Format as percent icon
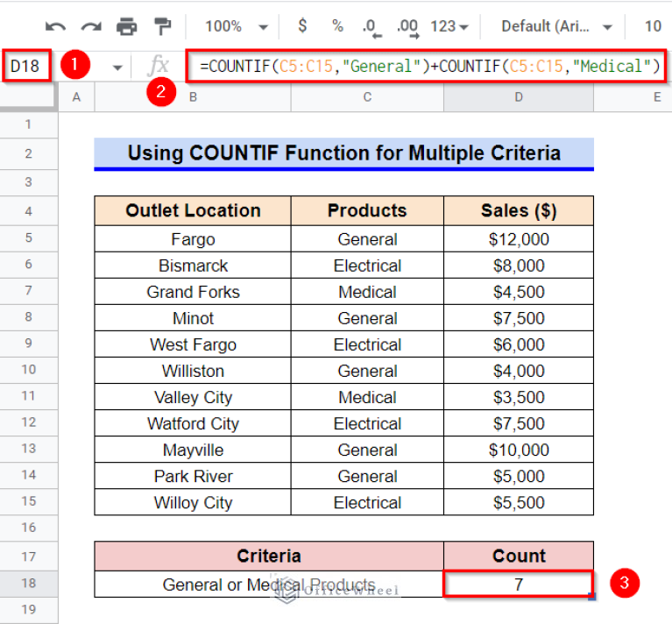672x624 pixels. [337, 26]
